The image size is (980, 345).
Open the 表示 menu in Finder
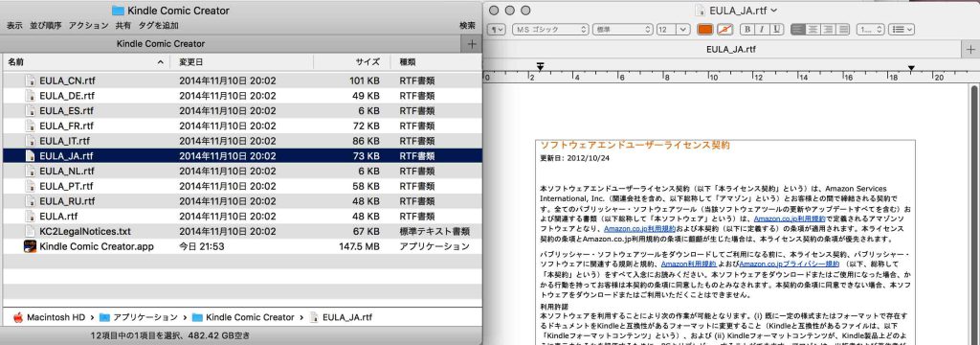(x=14, y=26)
